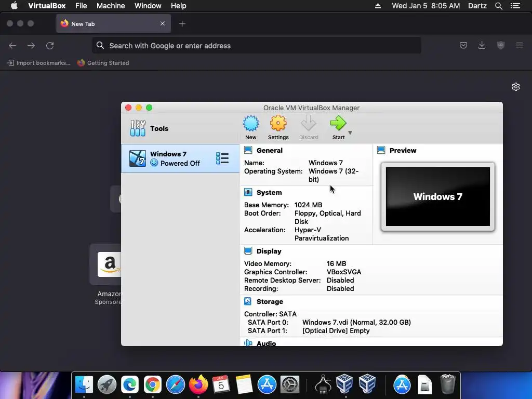Click the General section monitor icon
Viewport: 532px width, 399px height.
point(248,150)
